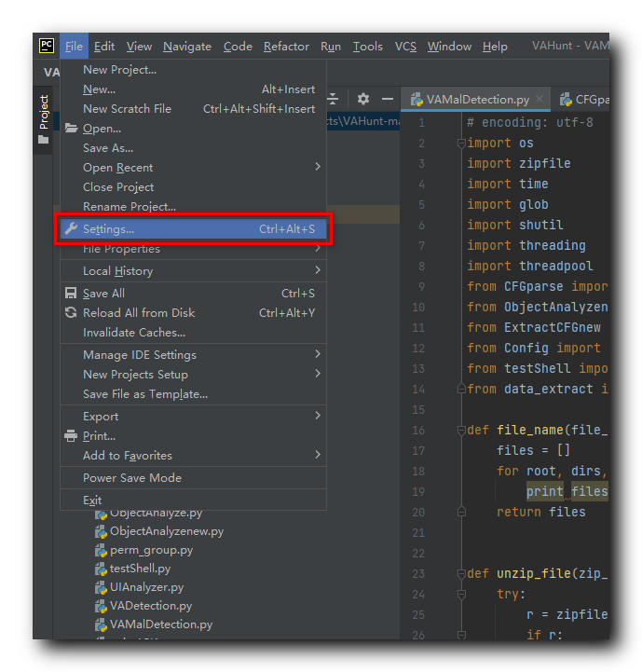Image resolution: width=642 pixels, height=672 pixels.
Task: Click fold end marker at line 20
Action: [461, 512]
